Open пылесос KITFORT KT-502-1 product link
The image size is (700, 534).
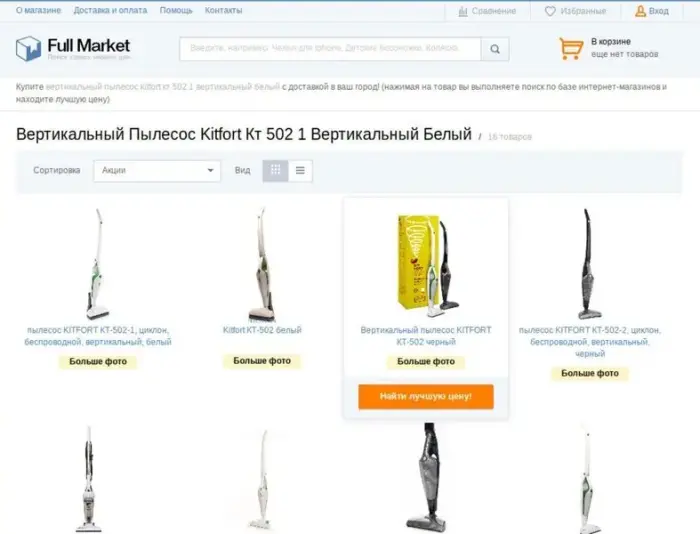click(98, 336)
